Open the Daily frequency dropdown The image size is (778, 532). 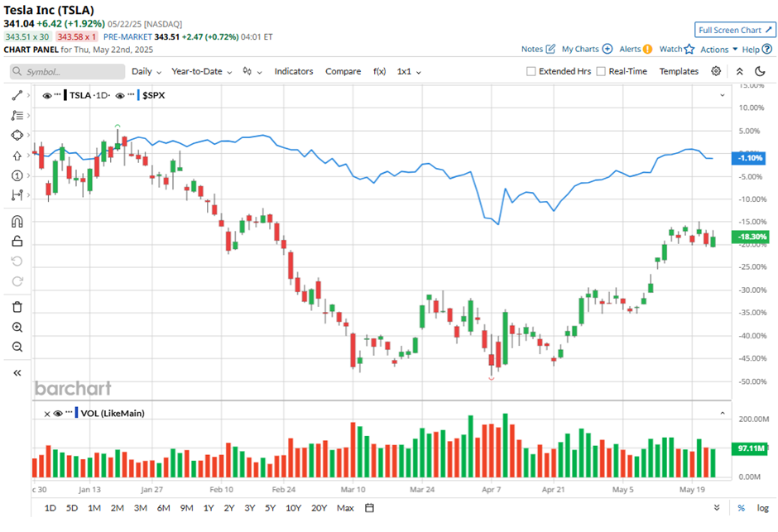146,71
